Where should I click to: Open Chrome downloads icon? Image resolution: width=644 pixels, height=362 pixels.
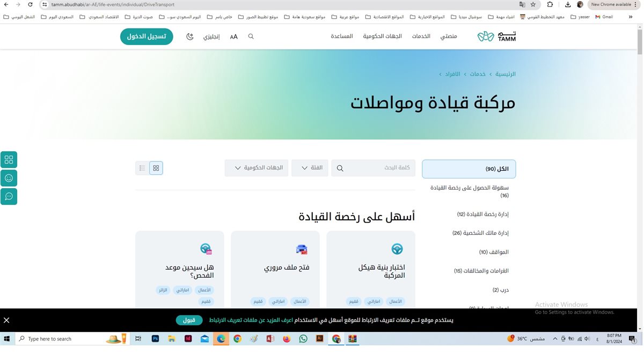[568, 4]
